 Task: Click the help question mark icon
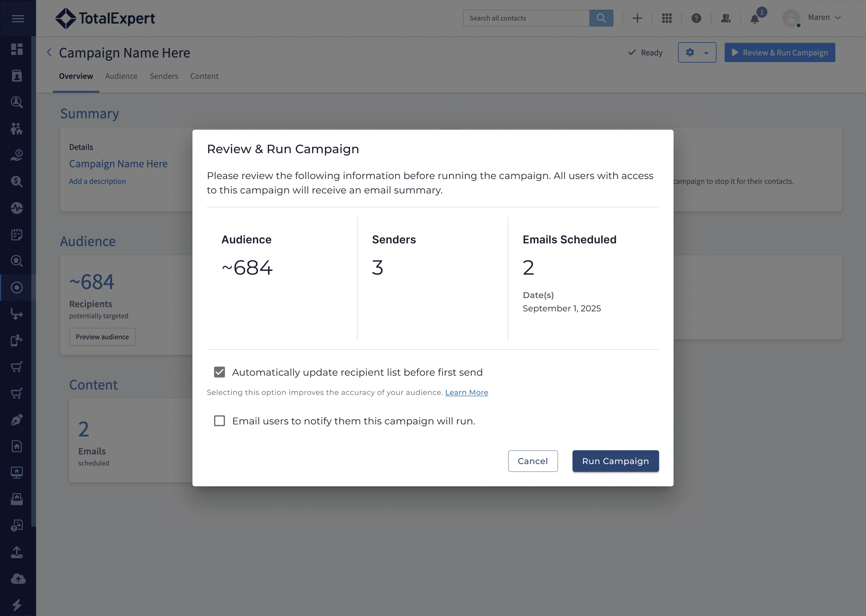pos(696,18)
